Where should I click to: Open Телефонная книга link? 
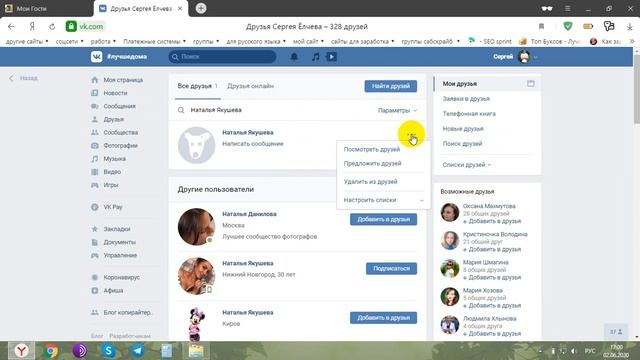[x=469, y=114]
